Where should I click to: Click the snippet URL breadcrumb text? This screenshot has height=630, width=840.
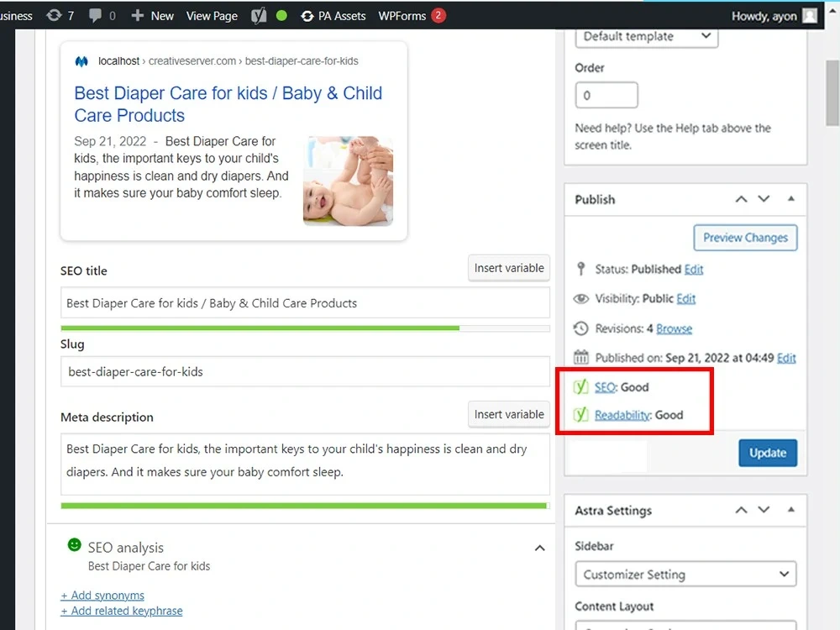pos(228,61)
